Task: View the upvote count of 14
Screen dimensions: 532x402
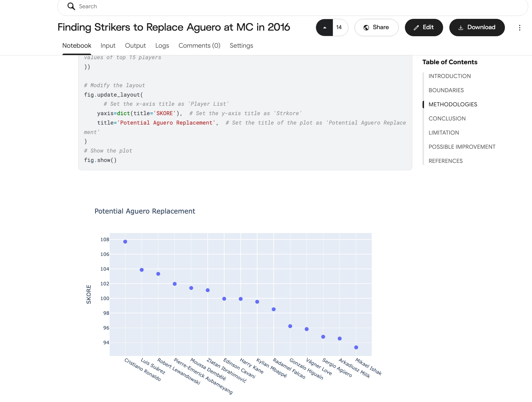Action: click(339, 27)
